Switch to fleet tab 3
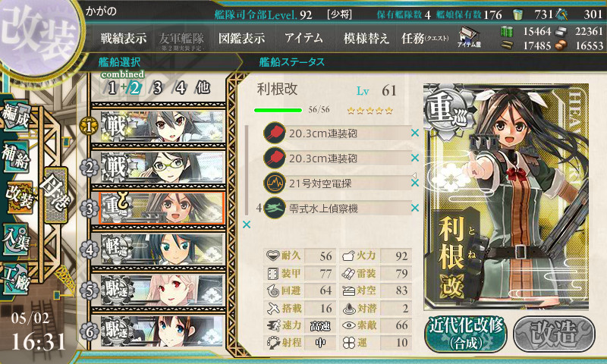The height and width of the screenshot is (364, 607). click(157, 88)
